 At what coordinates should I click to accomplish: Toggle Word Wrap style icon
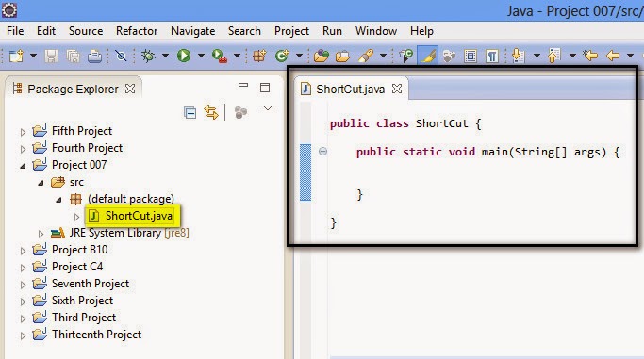(x=449, y=56)
